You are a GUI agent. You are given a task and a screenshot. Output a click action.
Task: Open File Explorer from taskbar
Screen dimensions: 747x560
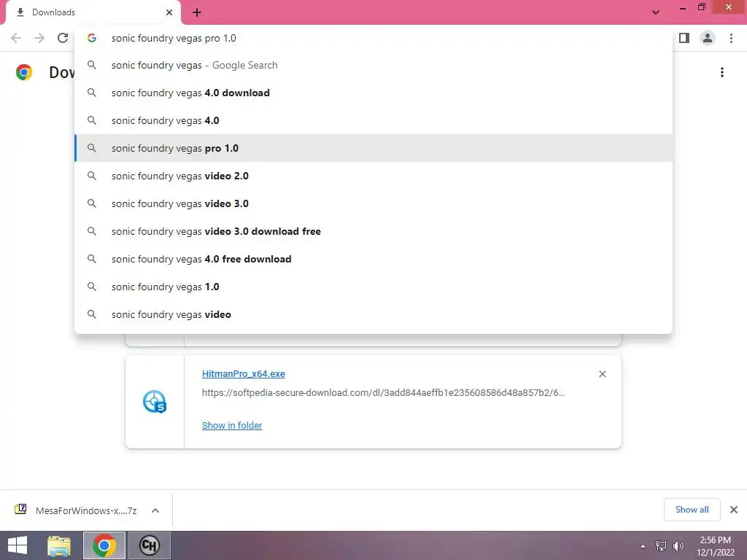(59, 545)
